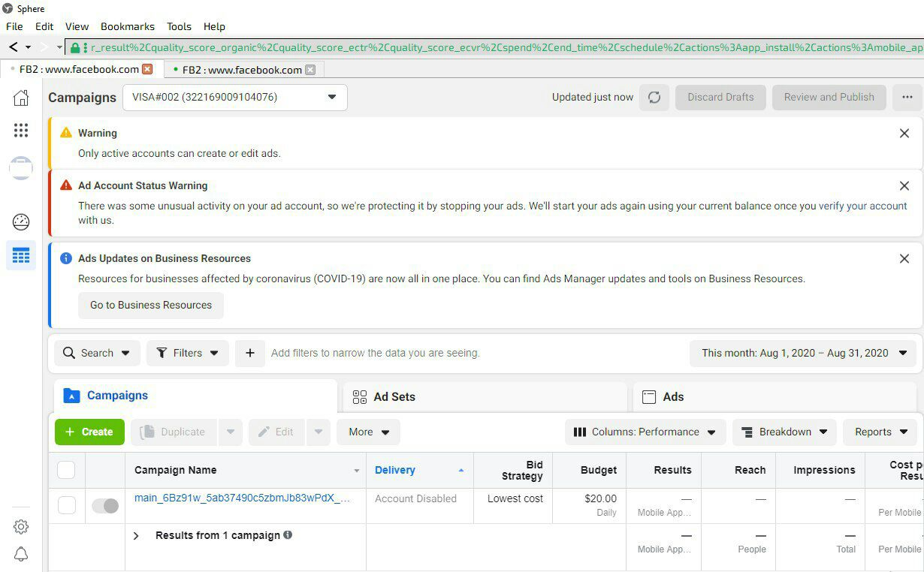
Task: Open Account Overview gauge icon
Action: click(x=21, y=221)
